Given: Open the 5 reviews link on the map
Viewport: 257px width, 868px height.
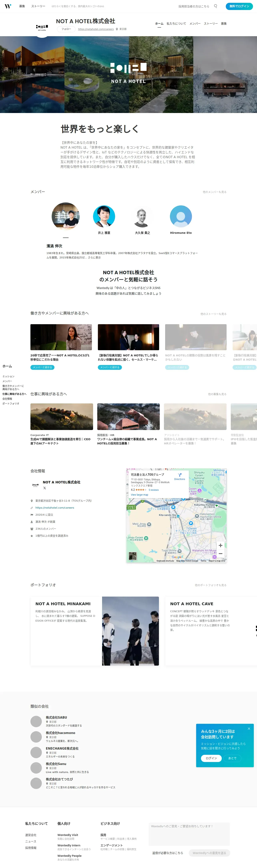Looking at the screenshot, I should tap(154, 490).
